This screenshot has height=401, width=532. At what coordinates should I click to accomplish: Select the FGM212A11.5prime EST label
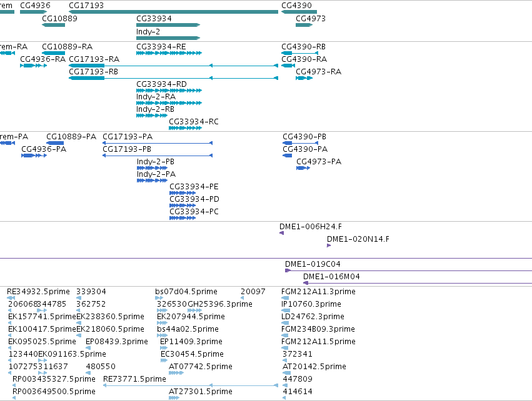pos(319,342)
